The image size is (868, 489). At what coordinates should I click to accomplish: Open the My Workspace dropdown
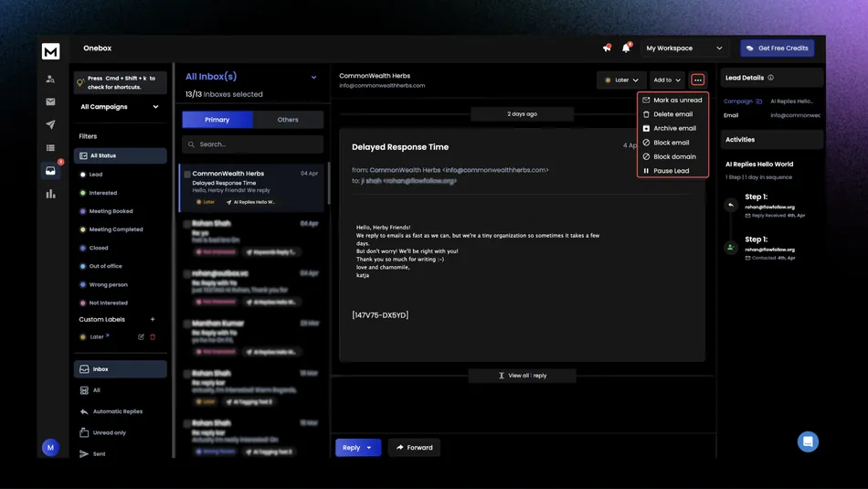click(x=683, y=48)
